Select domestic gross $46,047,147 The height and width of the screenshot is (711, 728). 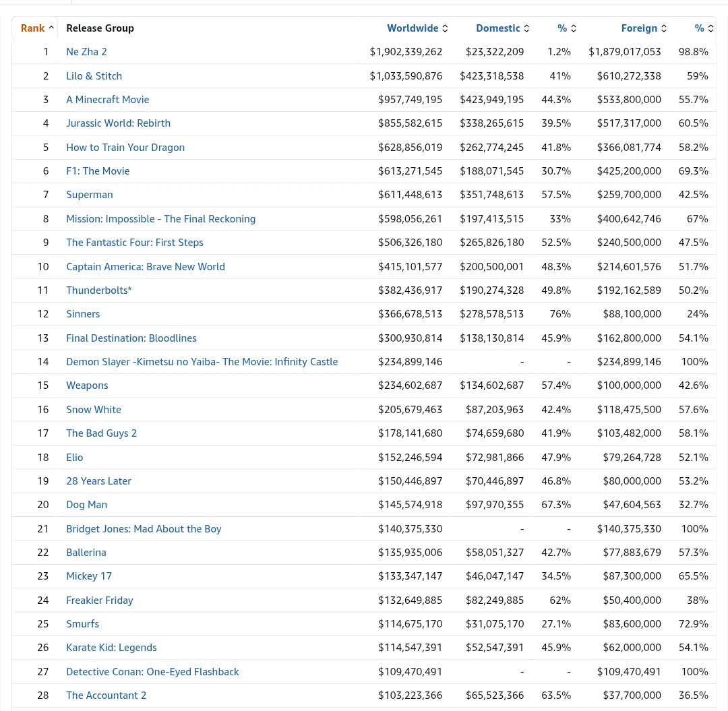click(x=495, y=576)
